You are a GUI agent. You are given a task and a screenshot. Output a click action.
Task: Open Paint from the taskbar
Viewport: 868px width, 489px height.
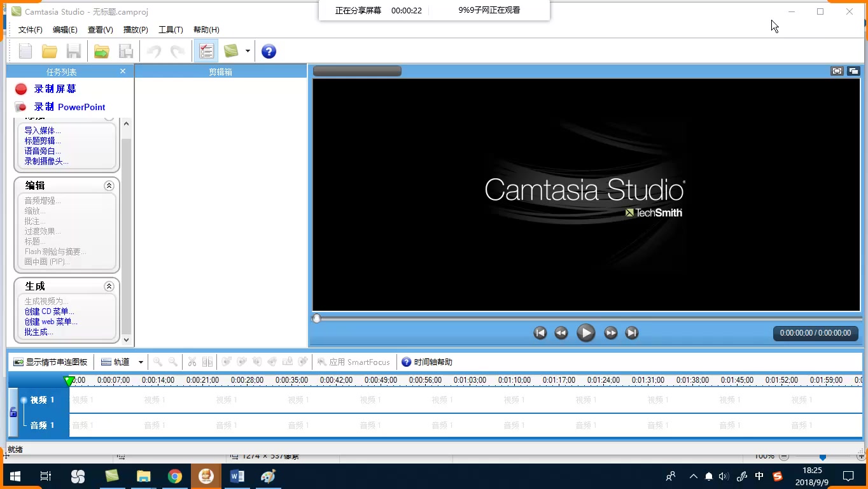pos(269,476)
